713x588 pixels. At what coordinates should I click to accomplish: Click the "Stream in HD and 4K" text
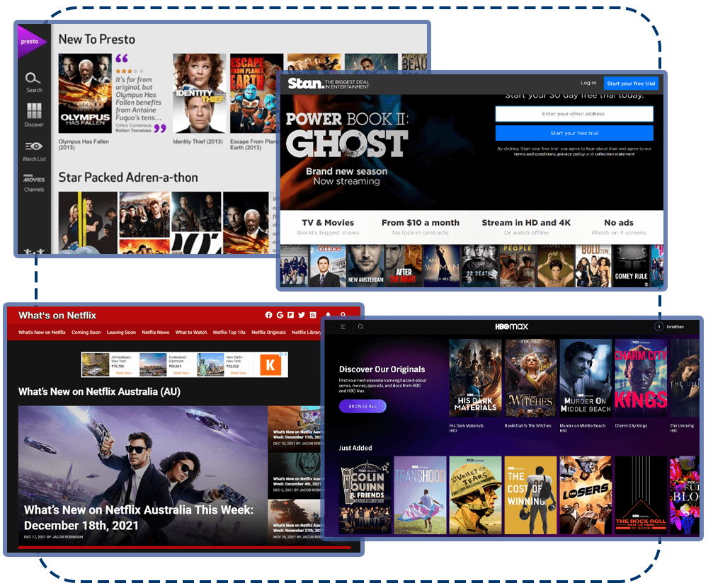526,223
